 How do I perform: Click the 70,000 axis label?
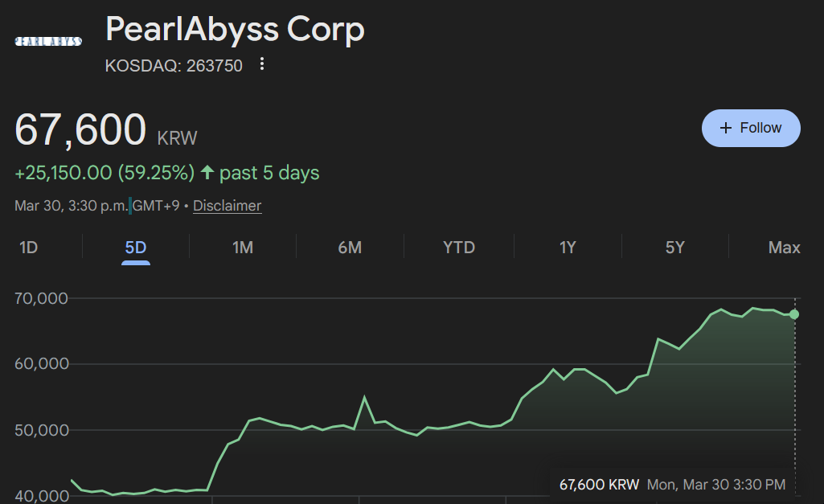(x=42, y=298)
